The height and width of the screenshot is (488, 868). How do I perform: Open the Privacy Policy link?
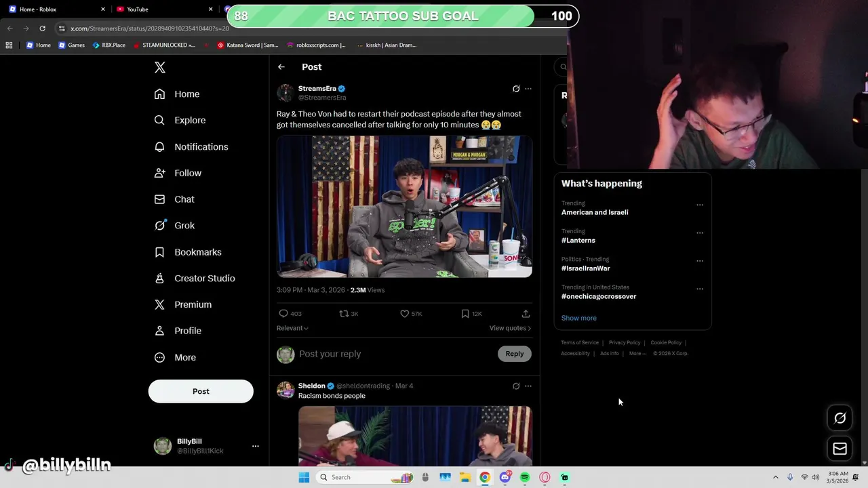point(625,343)
